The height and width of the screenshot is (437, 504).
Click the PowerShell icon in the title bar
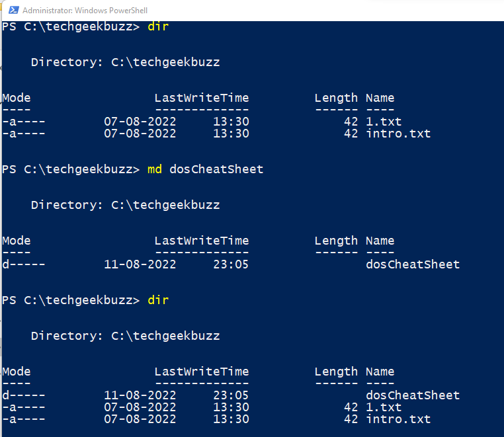(11, 11)
